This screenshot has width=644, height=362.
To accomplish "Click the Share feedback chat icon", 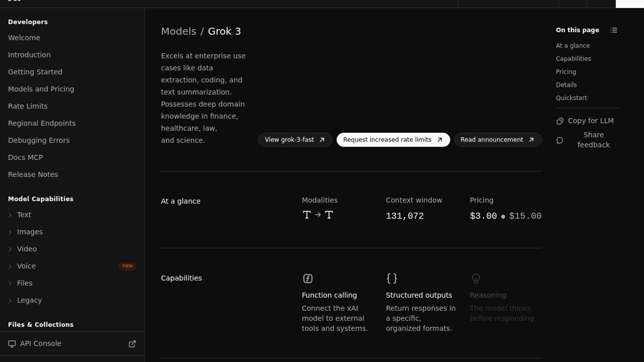I will (x=559, y=140).
